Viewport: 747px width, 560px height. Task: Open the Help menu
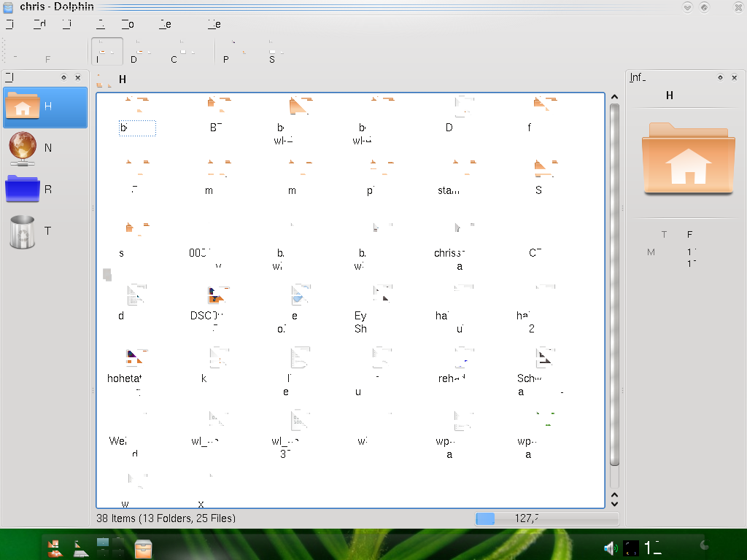[x=214, y=24]
